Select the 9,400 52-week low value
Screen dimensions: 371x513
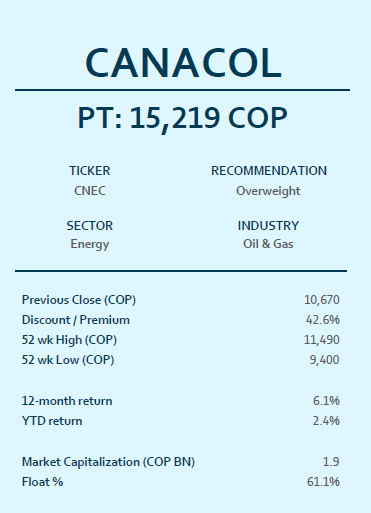tap(324, 360)
